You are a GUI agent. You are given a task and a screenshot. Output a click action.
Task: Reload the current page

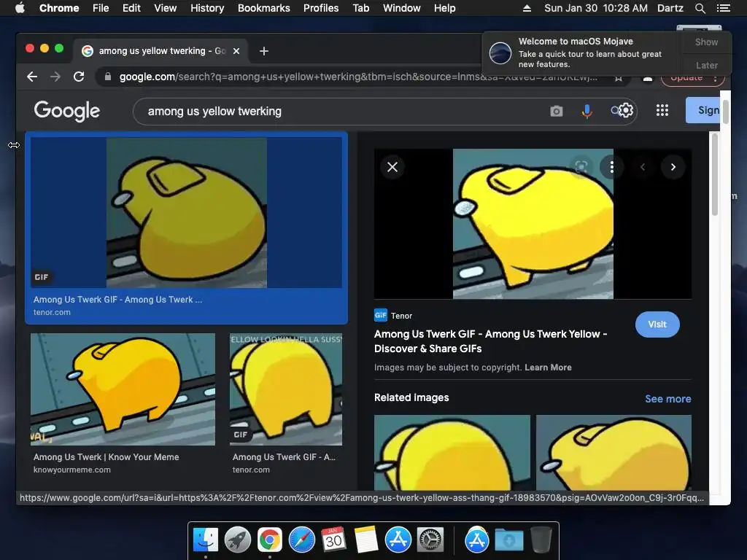tap(79, 77)
